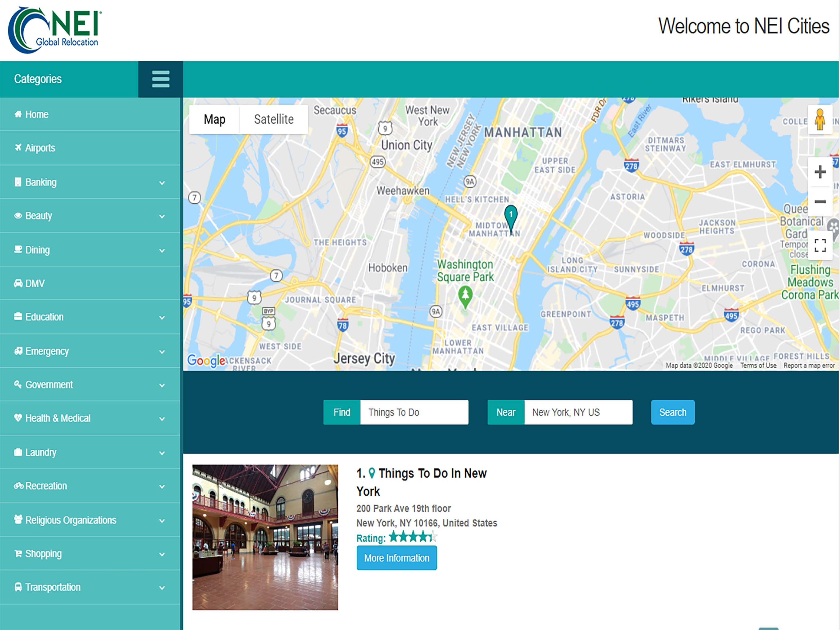Click the Dining coffee cup icon
840x630 pixels.
tap(18, 249)
